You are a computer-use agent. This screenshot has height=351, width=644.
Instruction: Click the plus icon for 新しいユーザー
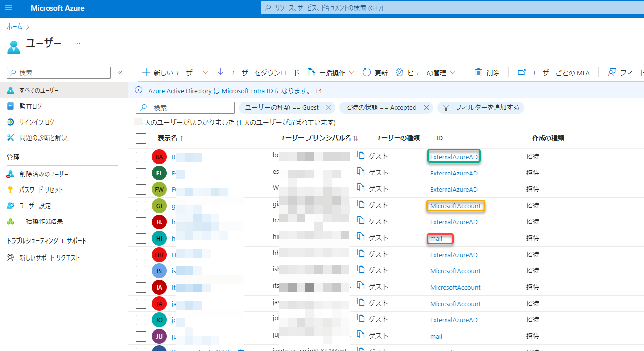point(146,72)
